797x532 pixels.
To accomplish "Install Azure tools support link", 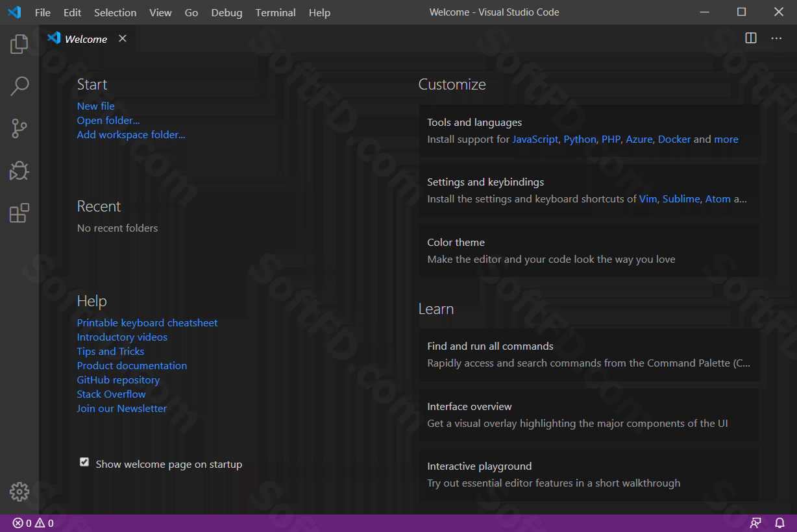I will point(639,139).
